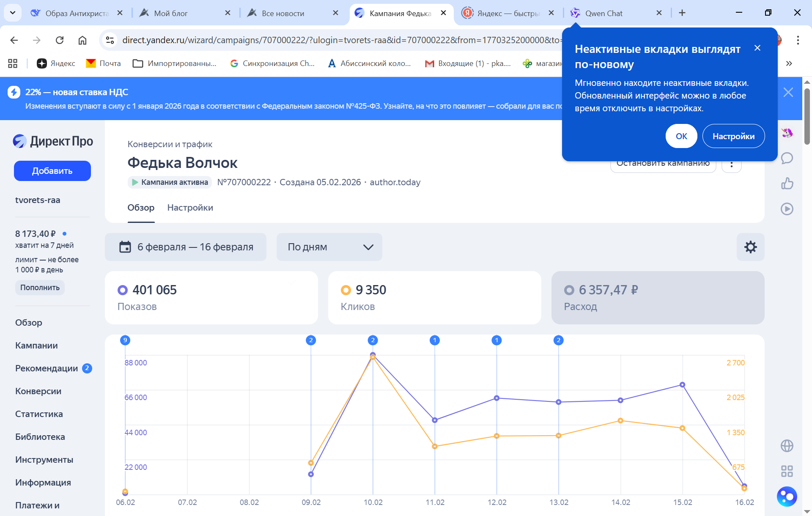Close the blue НДС notification banner

click(788, 92)
